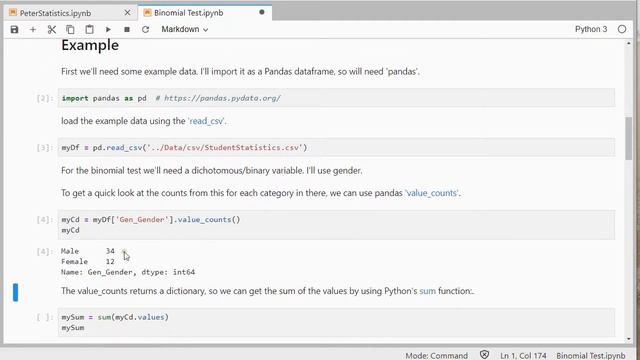Restart the kernel with the refresh icon
The image size is (640, 360).
point(145,29)
